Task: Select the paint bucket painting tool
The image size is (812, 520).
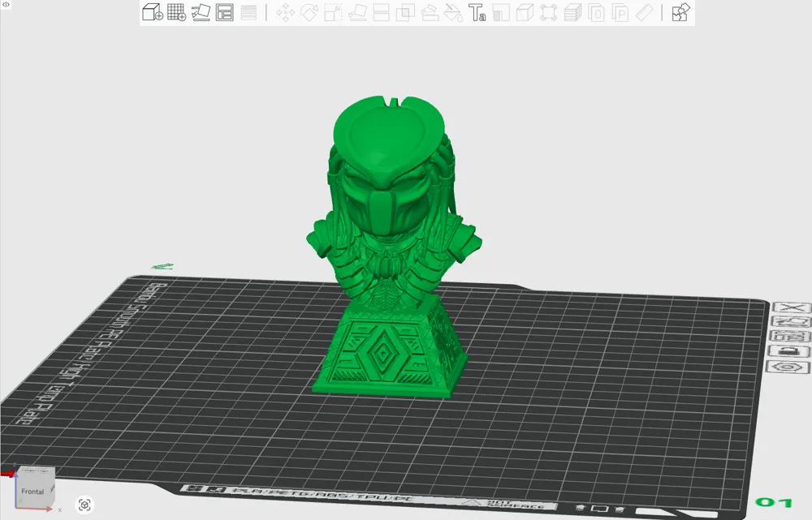Action: pos(454,12)
